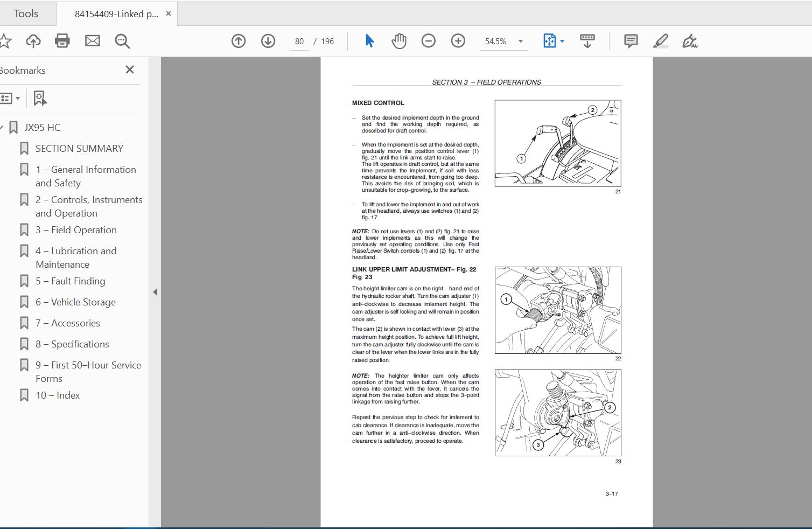Screen dimensions: 812x529
Task: Click the SECTION 3 – FIELD OPERATIONS header
Action: click(487, 82)
